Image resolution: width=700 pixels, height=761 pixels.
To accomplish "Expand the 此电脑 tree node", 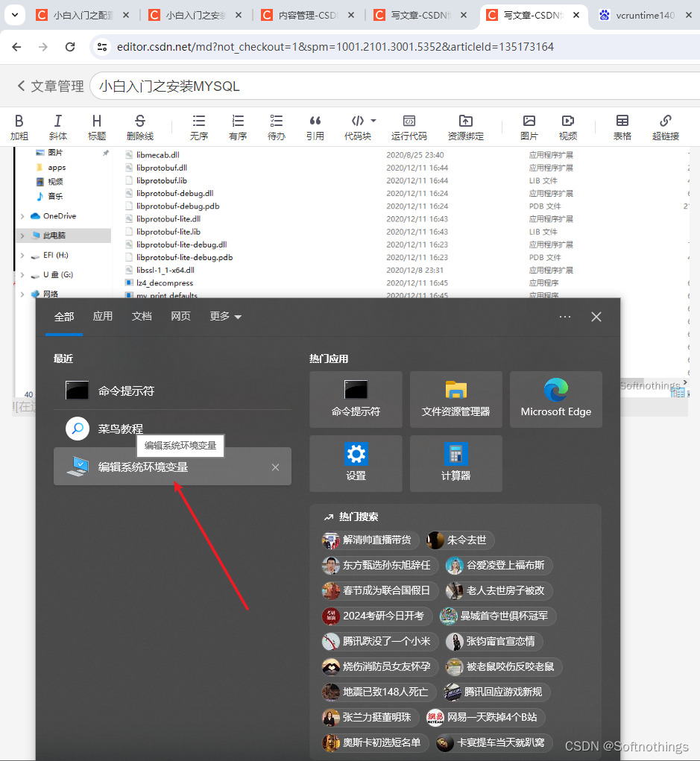I will 22,236.
